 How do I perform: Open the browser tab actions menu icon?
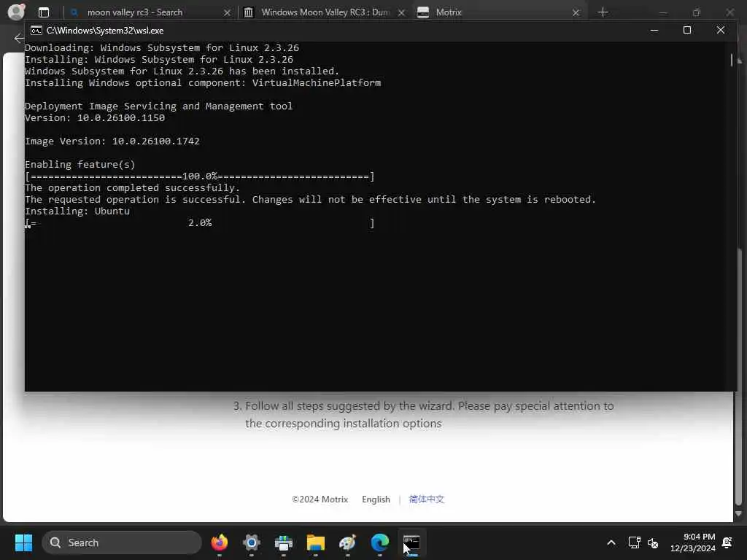click(44, 12)
